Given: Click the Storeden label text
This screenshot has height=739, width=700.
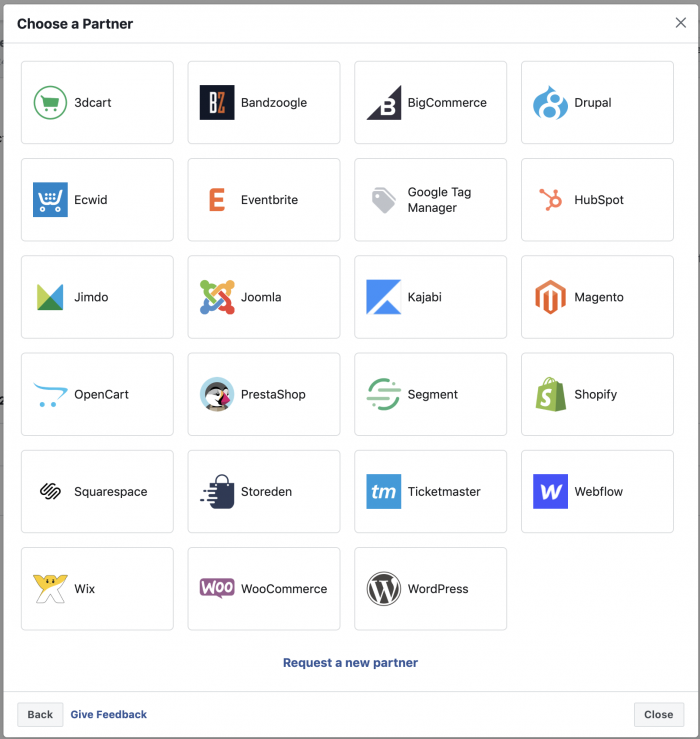Looking at the screenshot, I should (x=266, y=492).
